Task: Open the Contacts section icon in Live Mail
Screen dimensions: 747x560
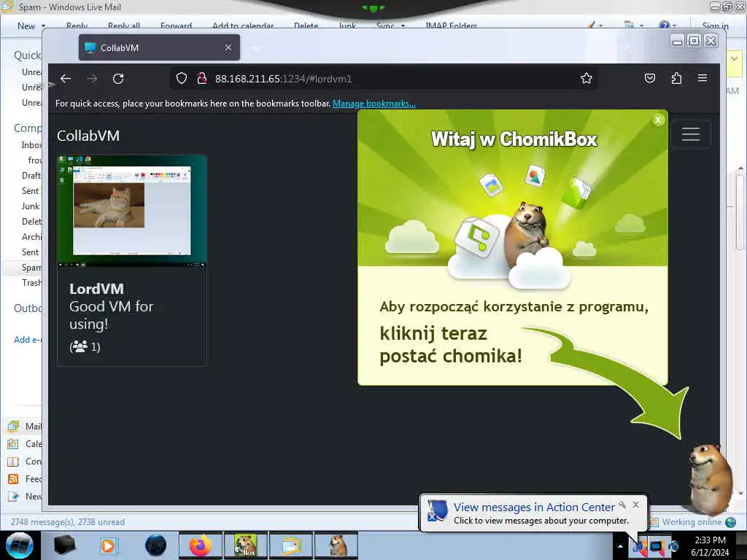Action: tap(13, 462)
